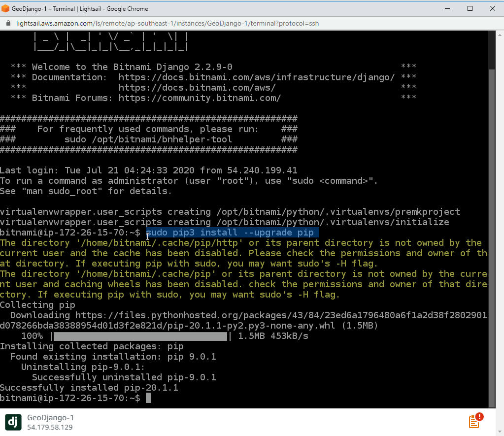This screenshot has height=436, width=504.
Task: Click '1.5MB 453kB/s' download speed text
Action: pyautogui.click(x=273, y=336)
